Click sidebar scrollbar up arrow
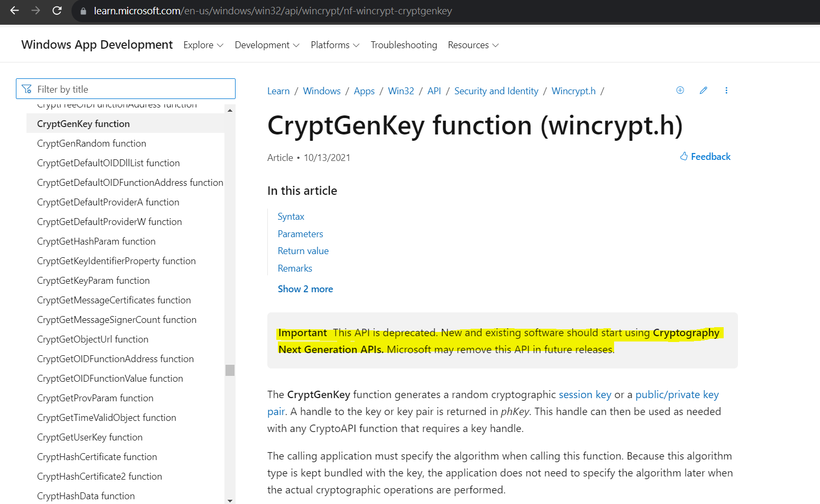This screenshot has width=820, height=504. [230, 110]
